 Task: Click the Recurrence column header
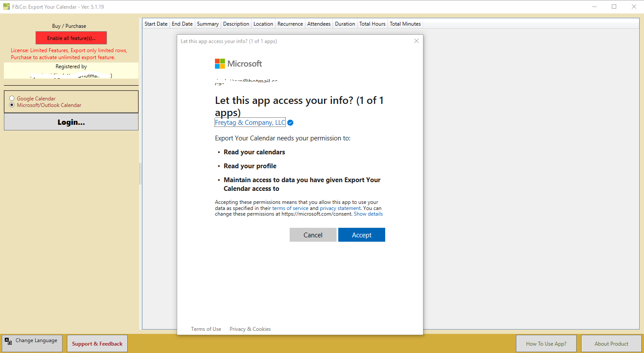pyautogui.click(x=290, y=24)
